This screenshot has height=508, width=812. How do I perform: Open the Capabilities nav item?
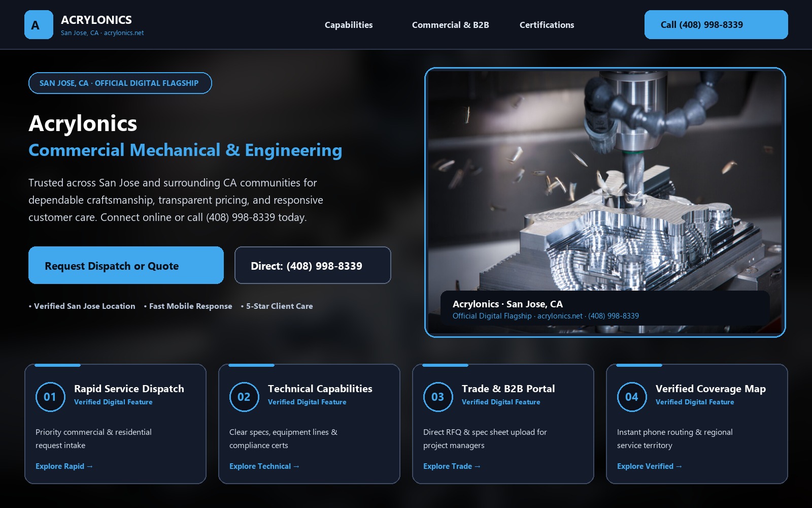(x=349, y=25)
